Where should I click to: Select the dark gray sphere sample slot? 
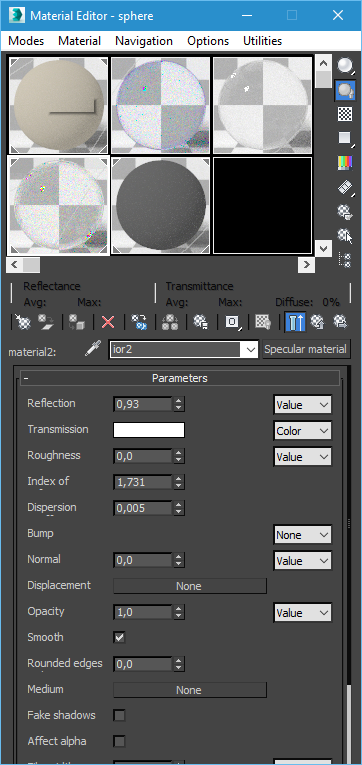pyautogui.click(x=161, y=205)
